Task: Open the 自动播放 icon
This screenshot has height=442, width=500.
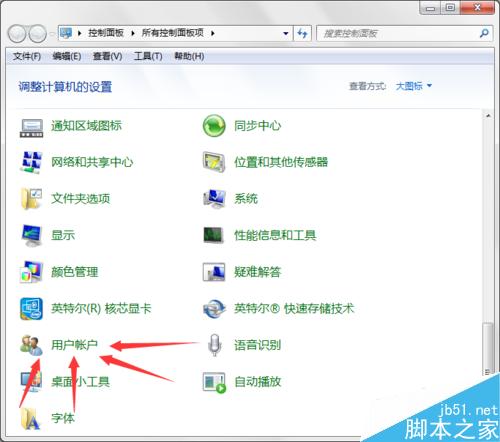Action: tap(214, 382)
